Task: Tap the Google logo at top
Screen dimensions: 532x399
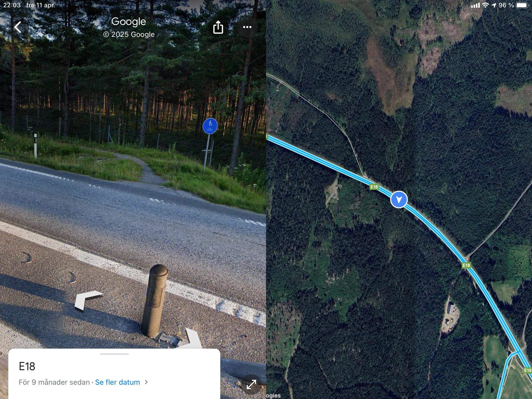Action: (129, 22)
